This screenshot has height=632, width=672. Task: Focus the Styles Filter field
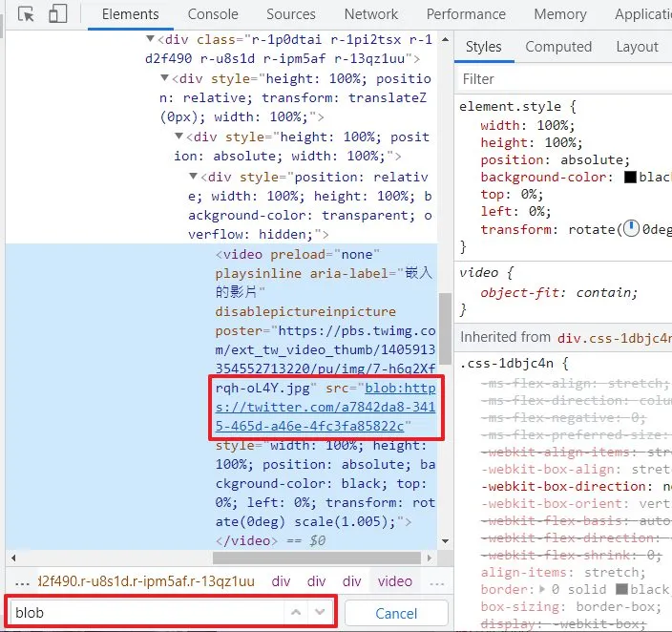point(563,79)
